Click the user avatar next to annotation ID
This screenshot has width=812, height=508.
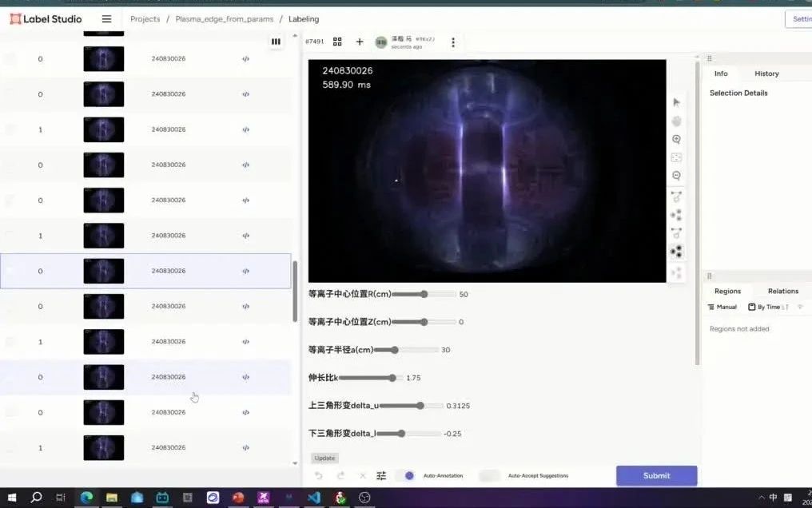pos(381,42)
